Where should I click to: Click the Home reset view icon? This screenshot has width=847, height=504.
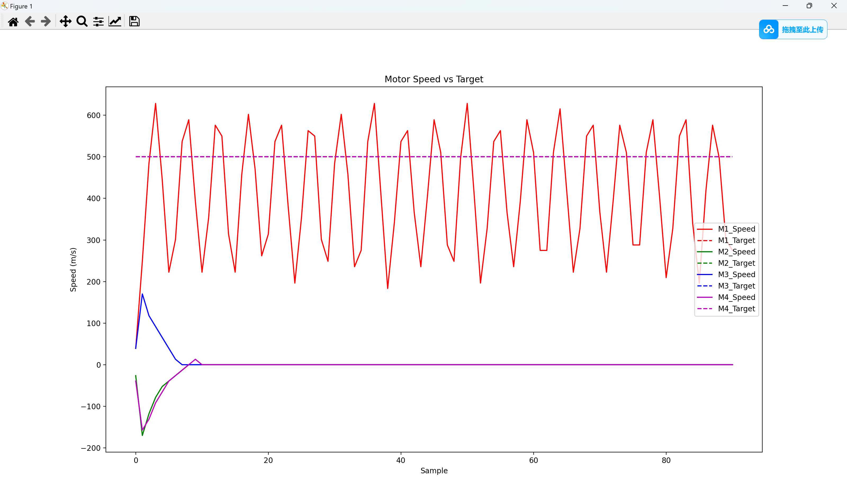point(13,22)
